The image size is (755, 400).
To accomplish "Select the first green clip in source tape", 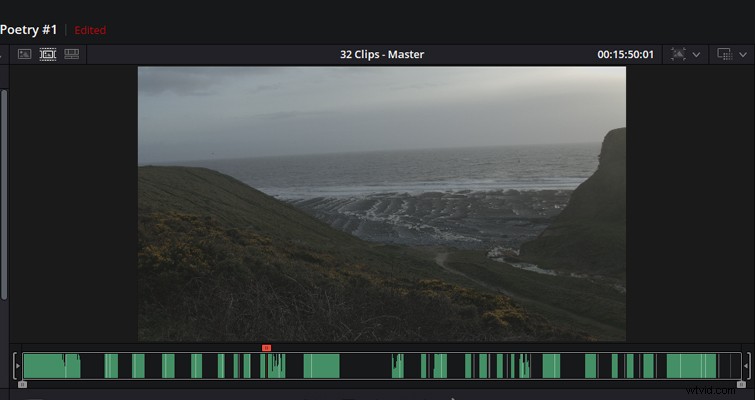I will coord(52,366).
